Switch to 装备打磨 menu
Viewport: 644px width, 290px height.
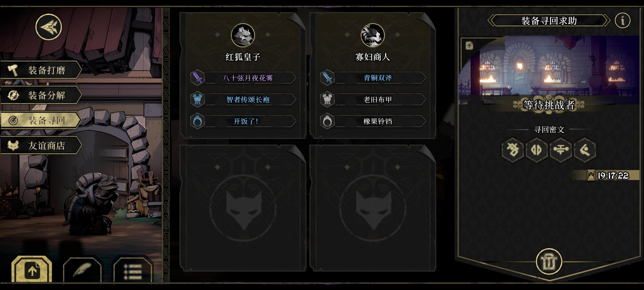coord(41,70)
